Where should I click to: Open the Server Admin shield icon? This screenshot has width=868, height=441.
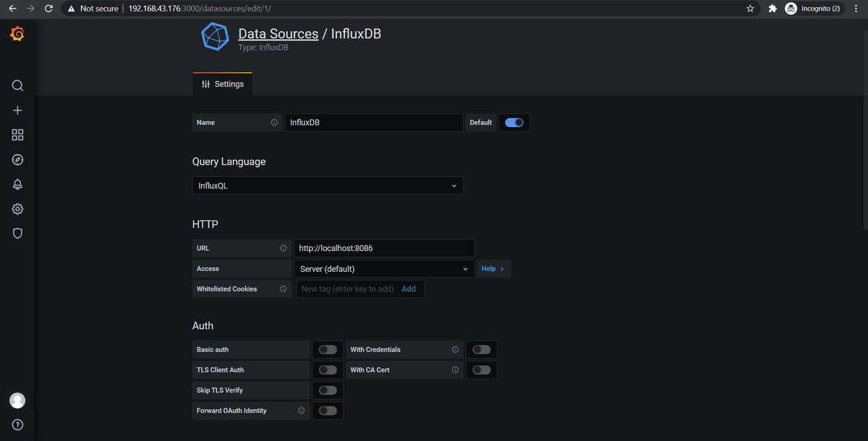tap(17, 233)
